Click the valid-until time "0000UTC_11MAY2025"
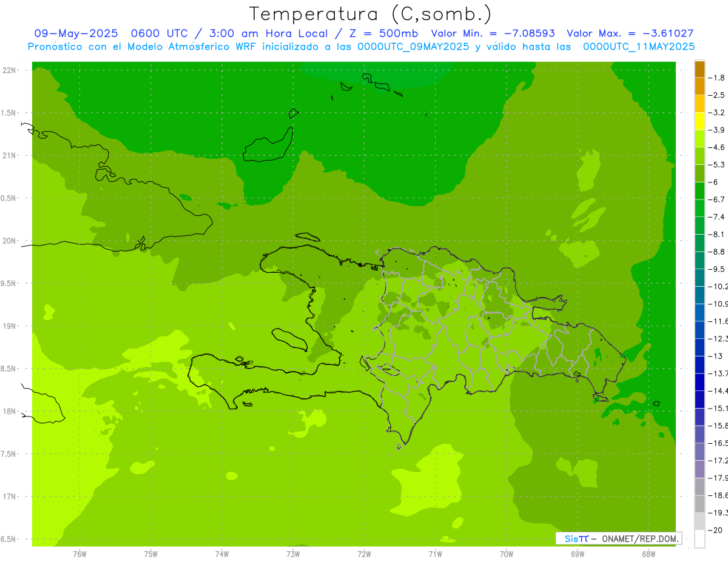Image resolution: width=728 pixels, height=562 pixels. pos(639,47)
